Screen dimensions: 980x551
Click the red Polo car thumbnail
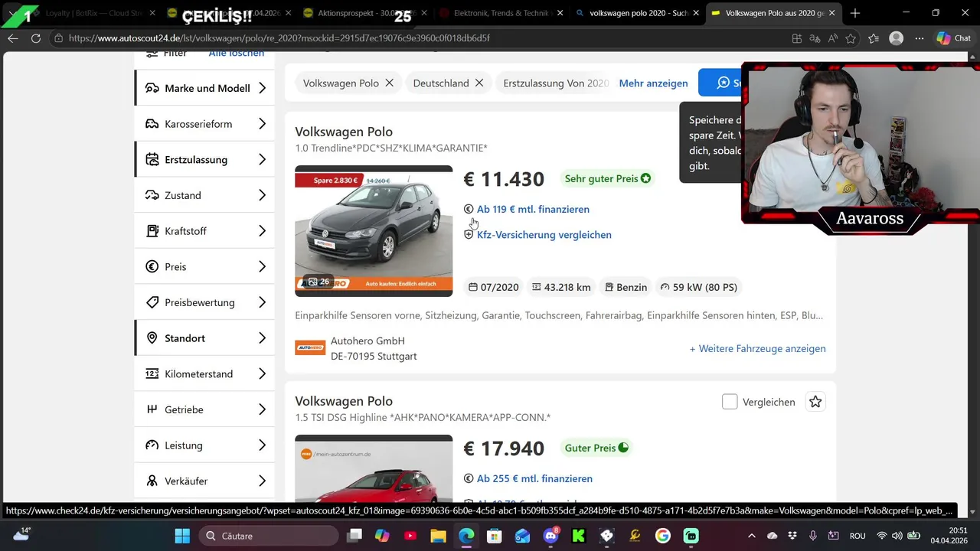374,469
